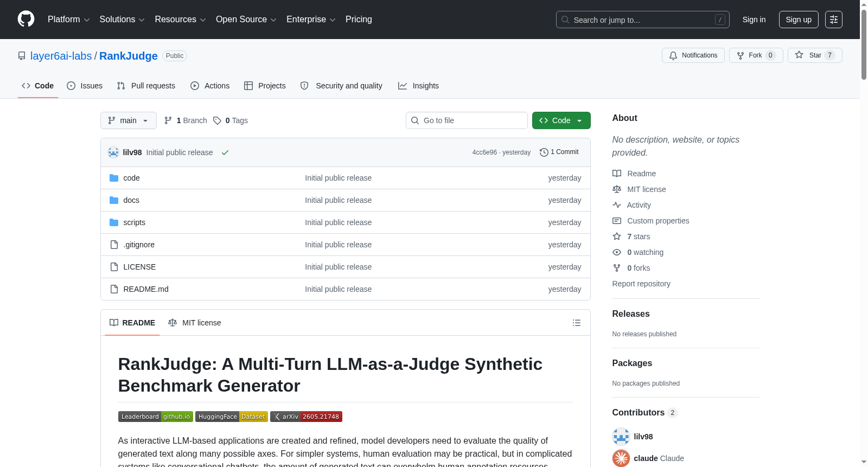Select the MIT license tab in README panel
This screenshot has width=868, height=467.
[195, 323]
